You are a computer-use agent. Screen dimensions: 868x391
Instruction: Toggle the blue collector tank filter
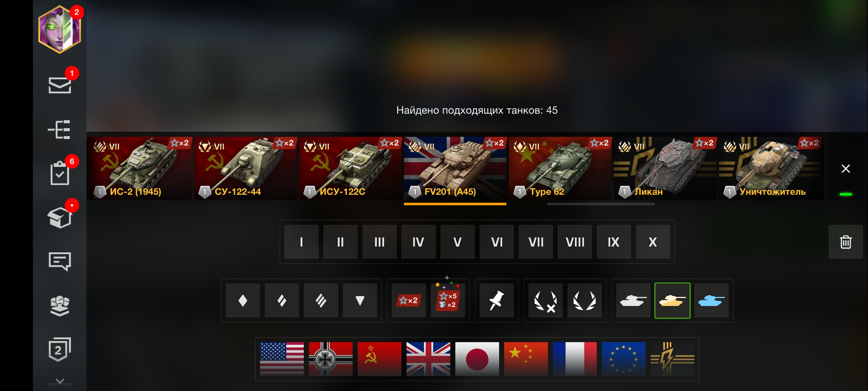pyautogui.click(x=711, y=300)
